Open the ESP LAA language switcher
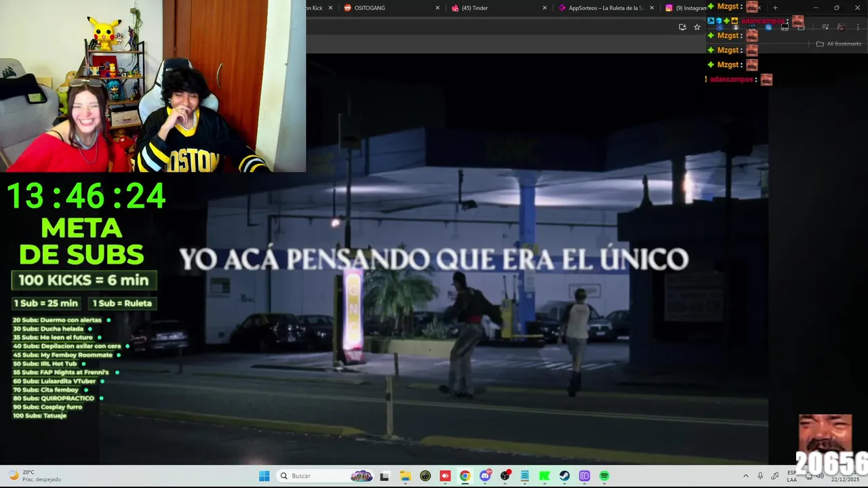 pos(792,476)
